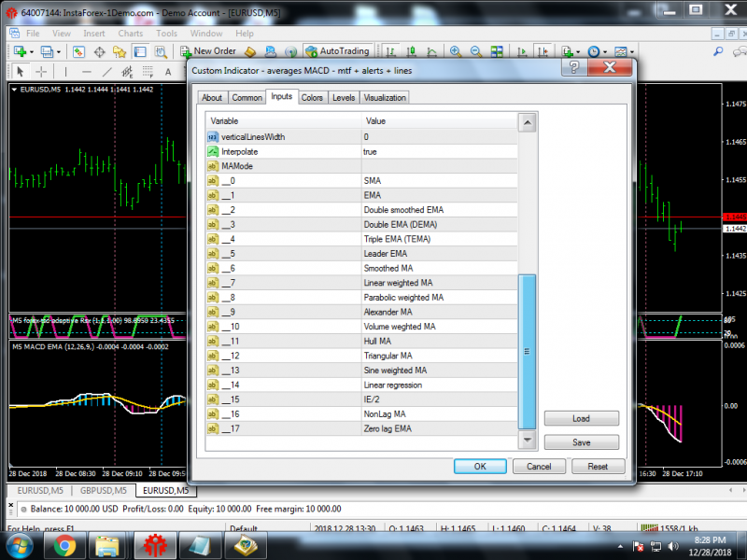Click the inputs list scrollbar up arrow
The image size is (747, 560).
tap(528, 123)
